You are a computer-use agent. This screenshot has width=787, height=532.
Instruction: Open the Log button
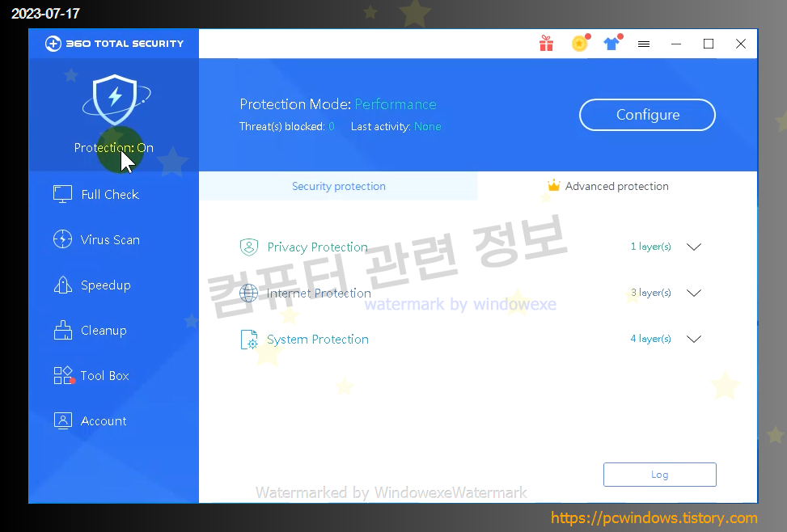coord(659,475)
